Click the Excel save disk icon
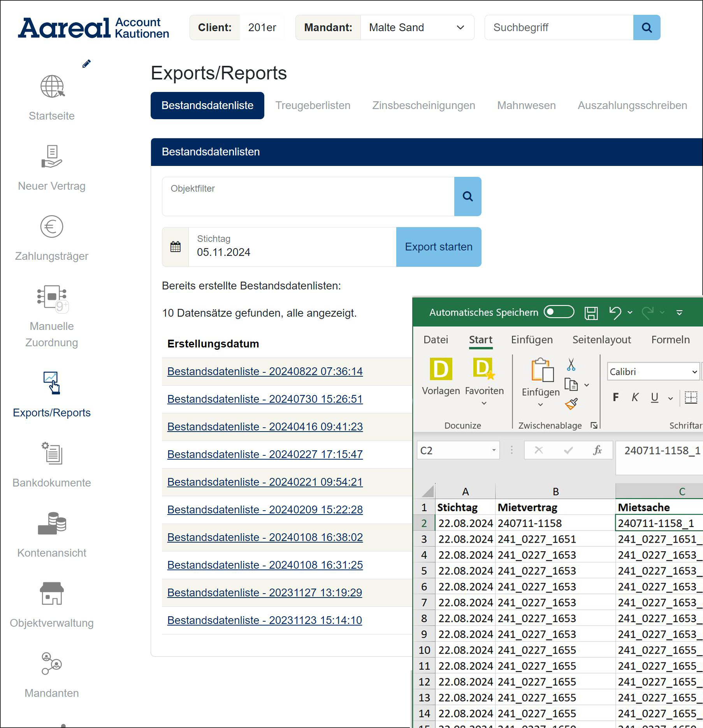 tap(591, 313)
